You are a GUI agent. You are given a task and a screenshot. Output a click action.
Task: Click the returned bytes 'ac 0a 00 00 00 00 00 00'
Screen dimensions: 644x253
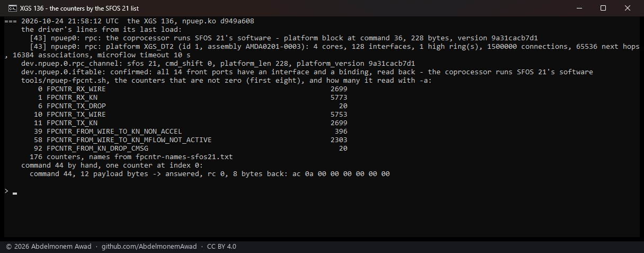(x=341, y=174)
